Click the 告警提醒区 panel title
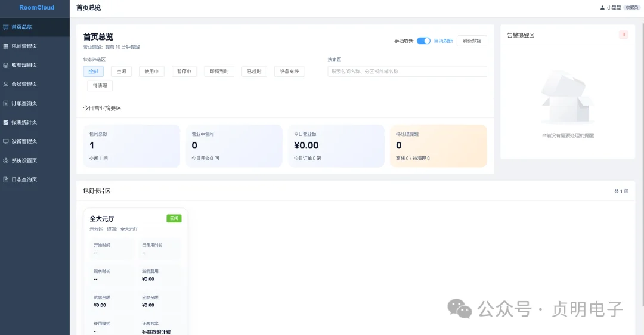Screen dimensions: 644x335 (x=521, y=35)
